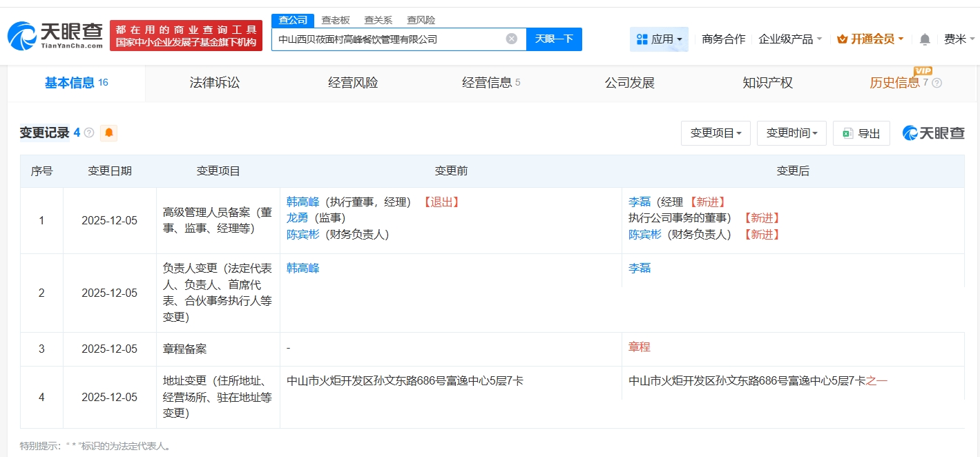
Task: Click the 天眼一下 search button
Action: pos(554,39)
